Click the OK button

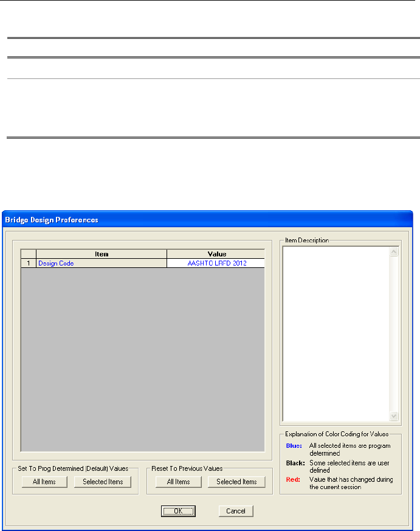pyautogui.click(x=178, y=511)
